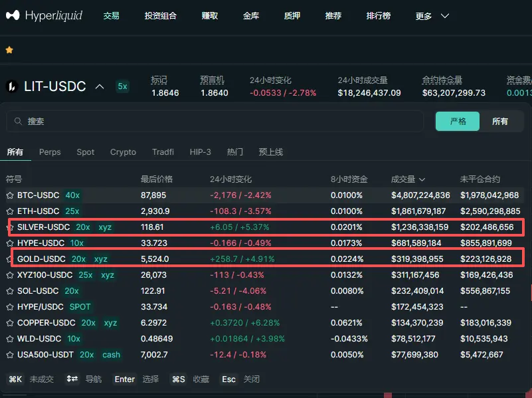
Task: Expand the 更多 menu
Action: pos(432,16)
